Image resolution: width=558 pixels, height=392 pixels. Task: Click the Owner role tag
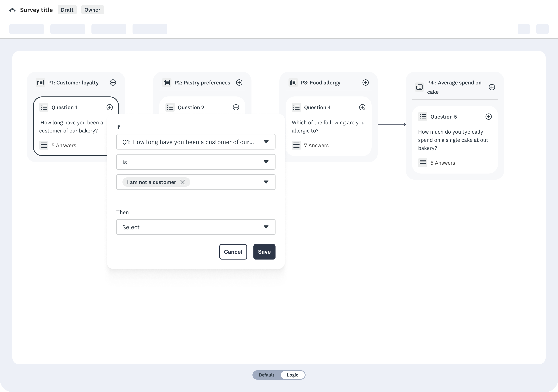(x=92, y=10)
